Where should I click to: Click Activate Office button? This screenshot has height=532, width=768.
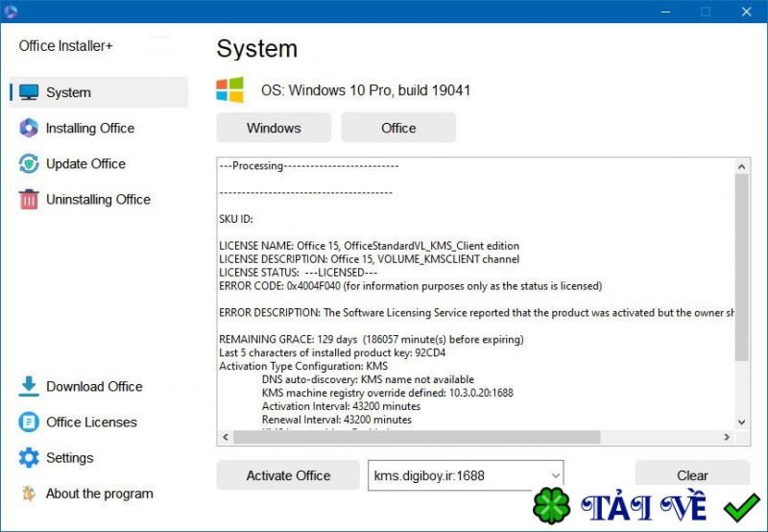click(288, 475)
